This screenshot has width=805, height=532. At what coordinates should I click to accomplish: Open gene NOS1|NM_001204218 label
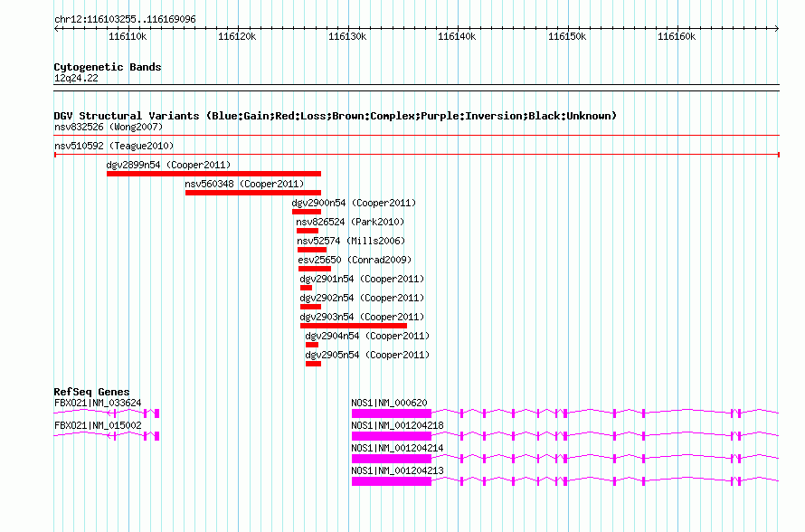(x=397, y=426)
